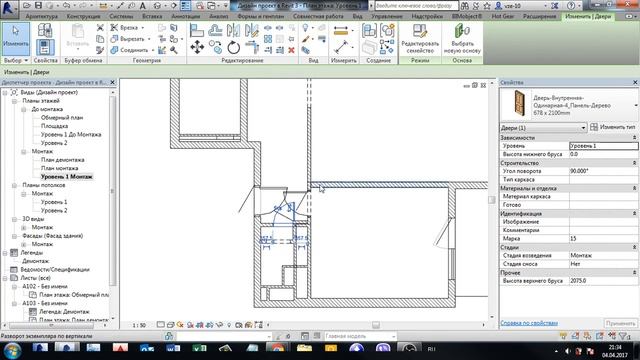
Task: Click the Text tool in quick toolbar
Action: tap(142, 6)
